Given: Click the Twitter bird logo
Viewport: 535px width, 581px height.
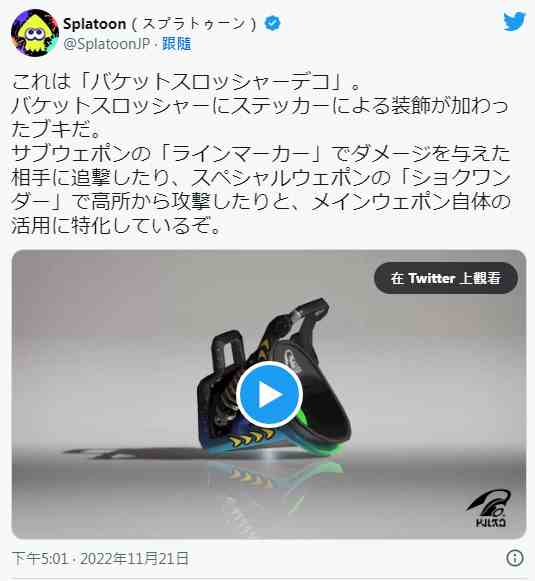Looking at the screenshot, I should pyautogui.click(x=515, y=21).
